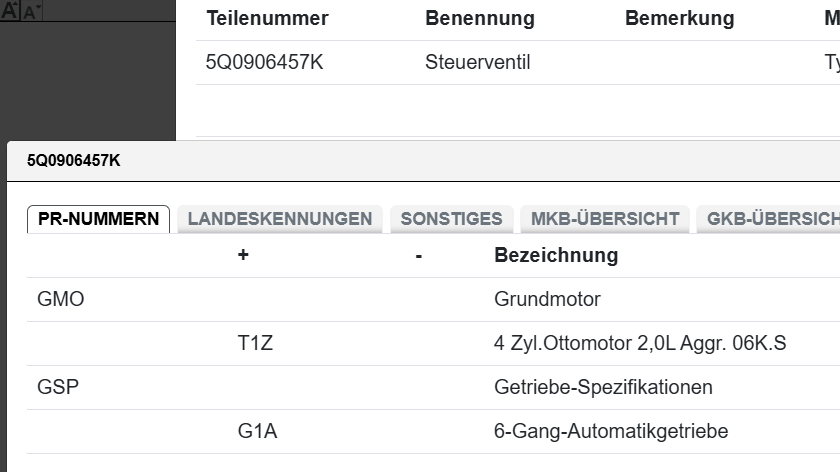
Task: Click the Bezeichnung column header
Action: 556,255
